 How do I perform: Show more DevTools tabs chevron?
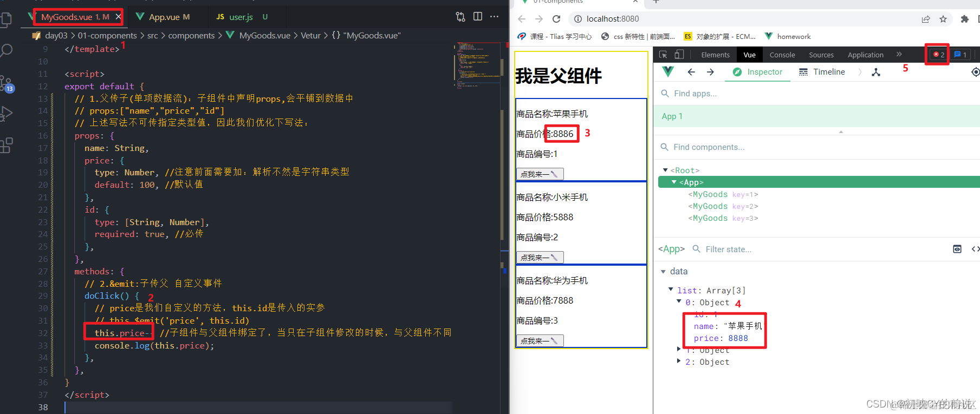pyautogui.click(x=899, y=54)
